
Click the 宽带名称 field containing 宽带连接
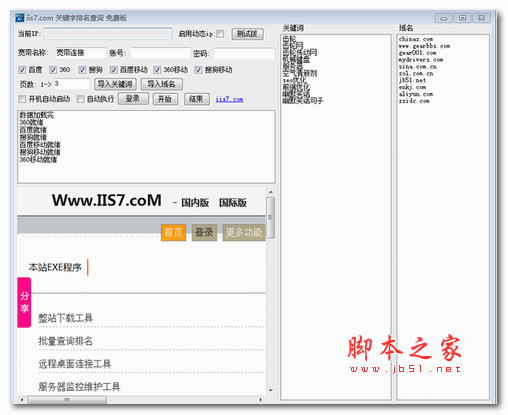(80, 53)
